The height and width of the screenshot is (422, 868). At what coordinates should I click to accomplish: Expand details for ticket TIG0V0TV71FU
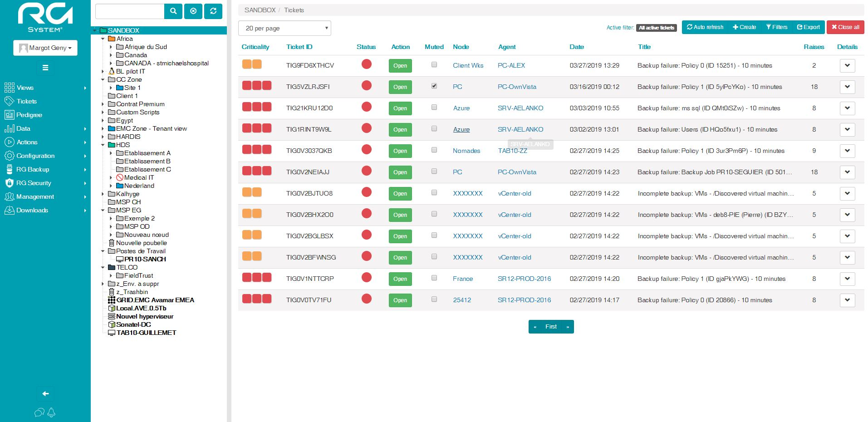pyautogui.click(x=847, y=300)
